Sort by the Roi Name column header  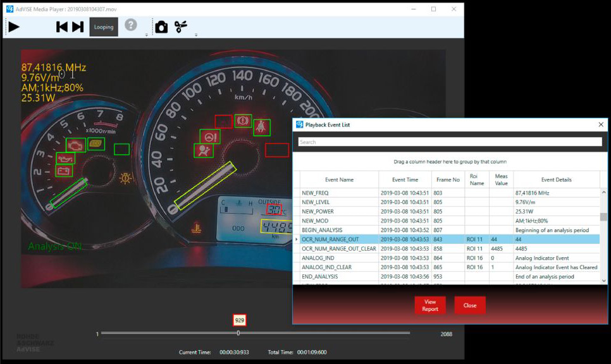pos(477,179)
